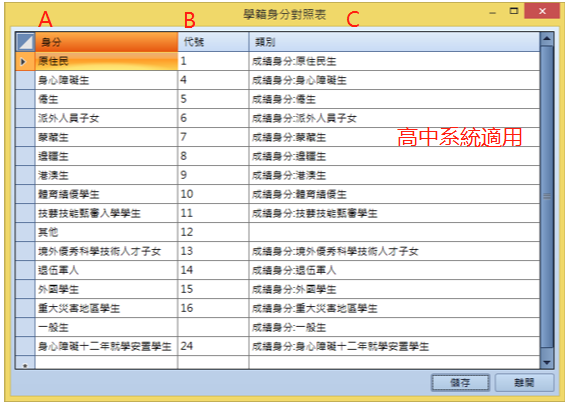Click the select-all corner of the grid
The width and height of the screenshot is (568, 405).
(x=25, y=42)
